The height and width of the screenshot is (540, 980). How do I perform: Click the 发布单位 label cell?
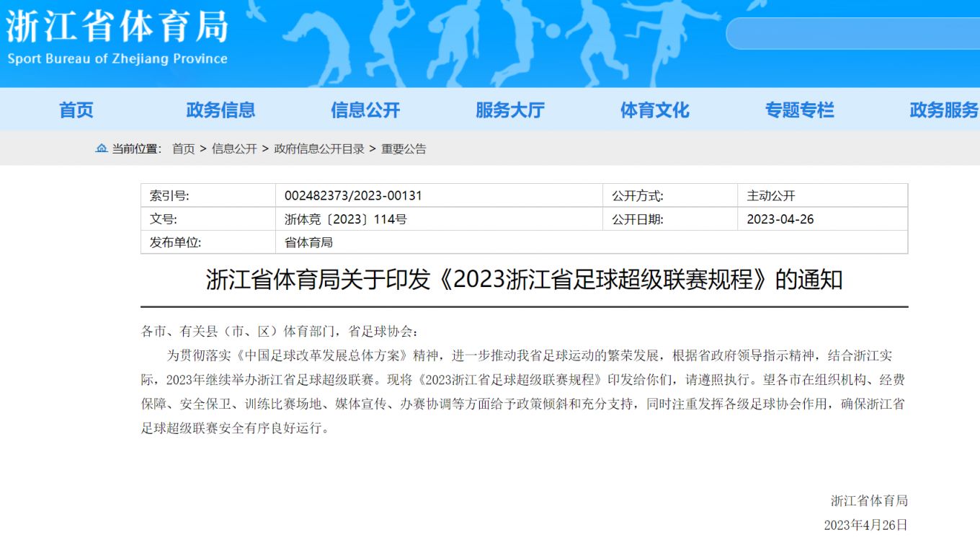(208, 242)
